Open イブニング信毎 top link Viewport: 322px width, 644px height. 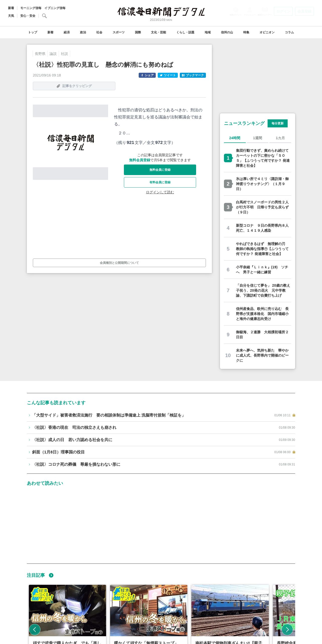tap(55, 8)
